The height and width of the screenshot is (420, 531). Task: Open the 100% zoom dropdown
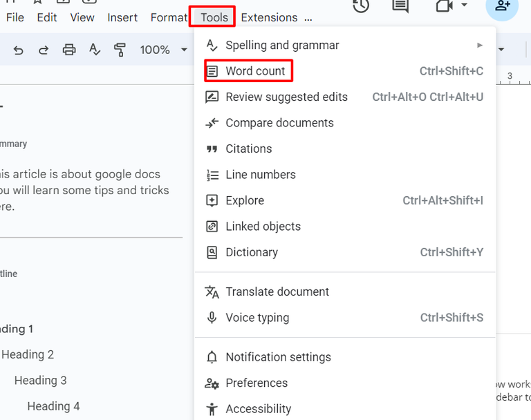(x=164, y=50)
